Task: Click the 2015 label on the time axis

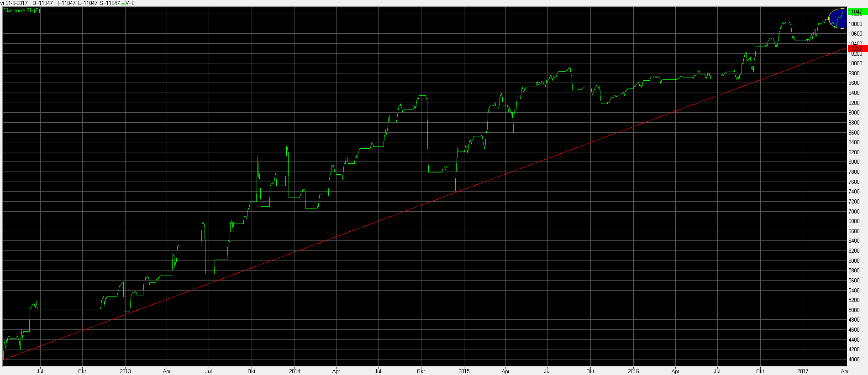Action: coord(464,371)
